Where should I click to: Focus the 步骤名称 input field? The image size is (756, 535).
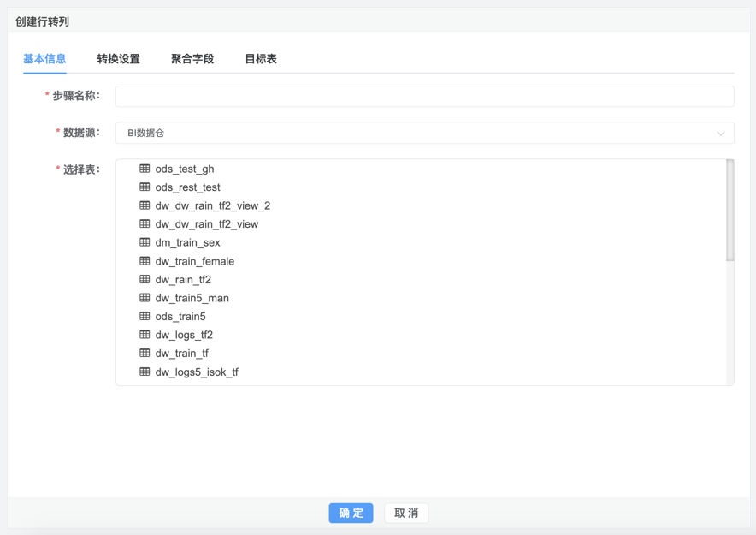click(424, 96)
